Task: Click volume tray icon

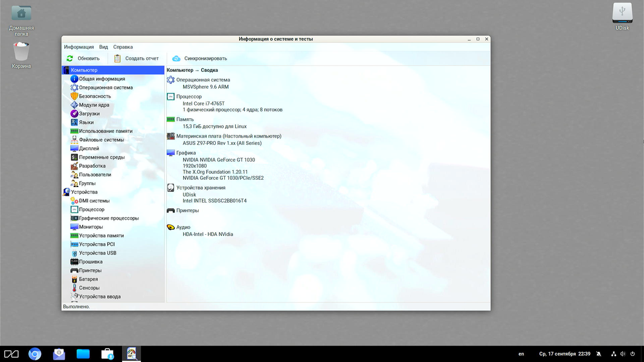Action: pos(623,354)
